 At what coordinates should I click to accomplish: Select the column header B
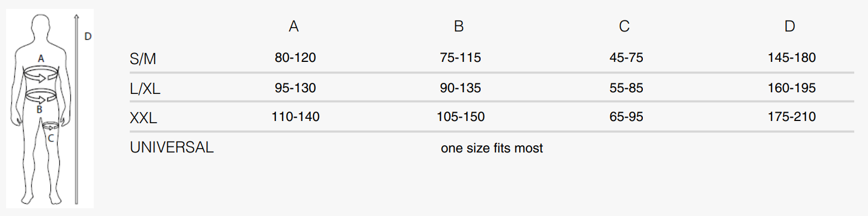tap(459, 27)
